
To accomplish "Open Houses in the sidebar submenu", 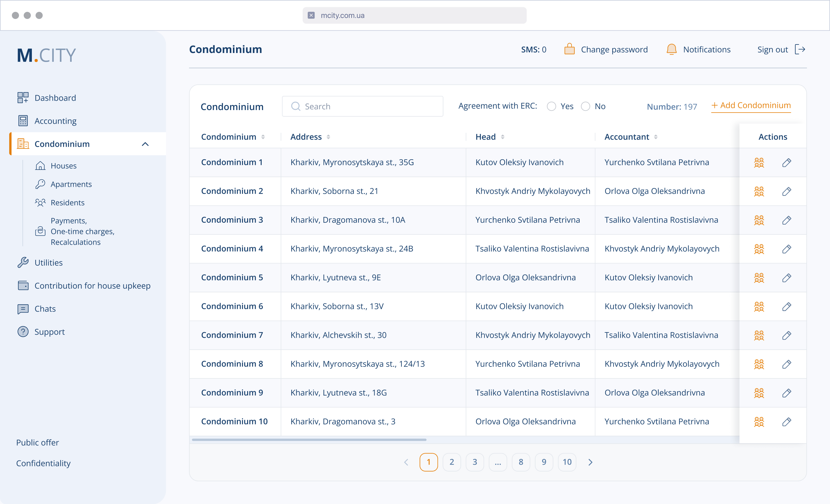I will [x=63, y=166].
